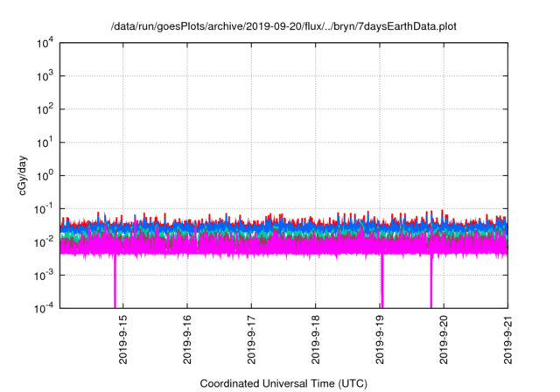Click the plot title file path text
This screenshot has width=560, height=392.
(x=283, y=26)
